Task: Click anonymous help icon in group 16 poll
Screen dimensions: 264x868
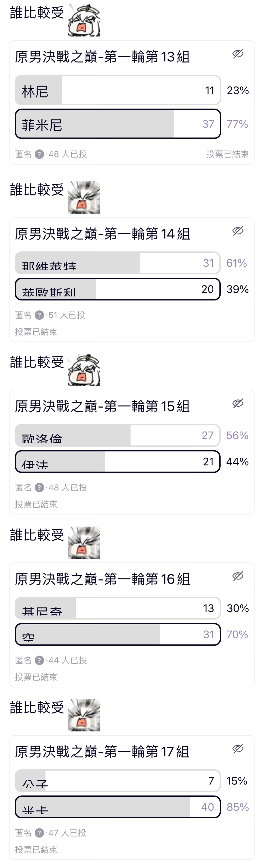Action: point(39,660)
